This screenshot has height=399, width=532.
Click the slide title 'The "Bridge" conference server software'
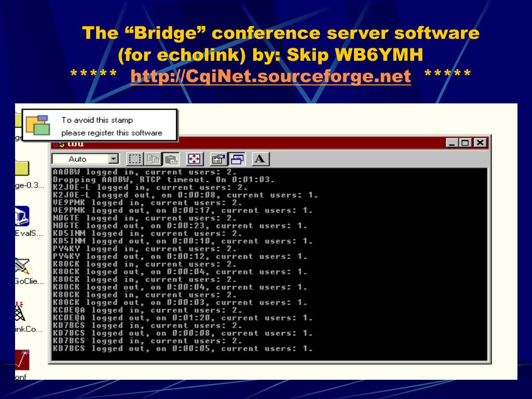[281, 33]
